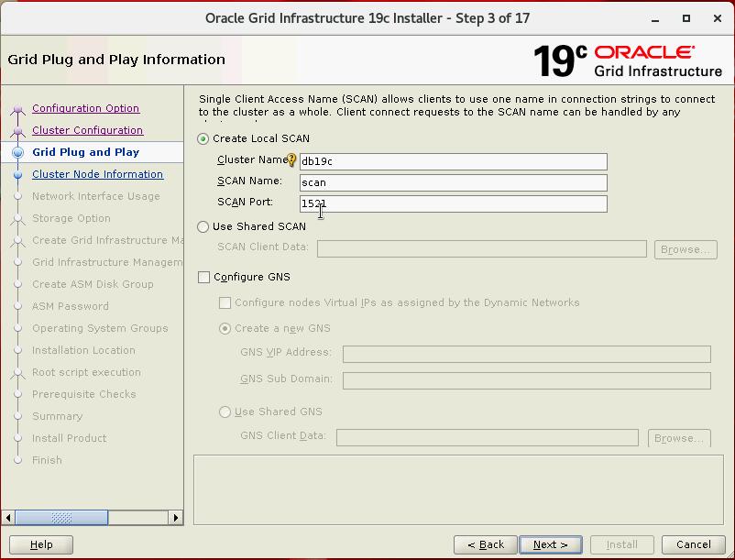
Task: Click the Cluster Name help hint icon
Action: (292, 160)
